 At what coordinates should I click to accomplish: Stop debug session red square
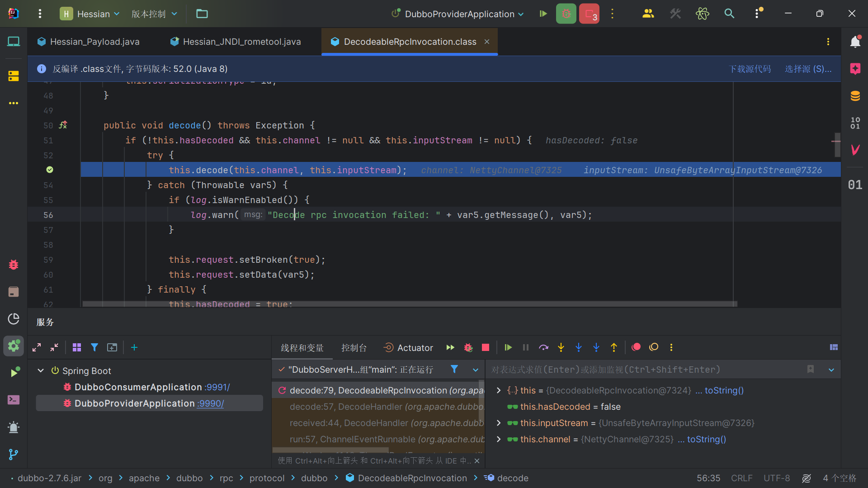[x=486, y=347]
